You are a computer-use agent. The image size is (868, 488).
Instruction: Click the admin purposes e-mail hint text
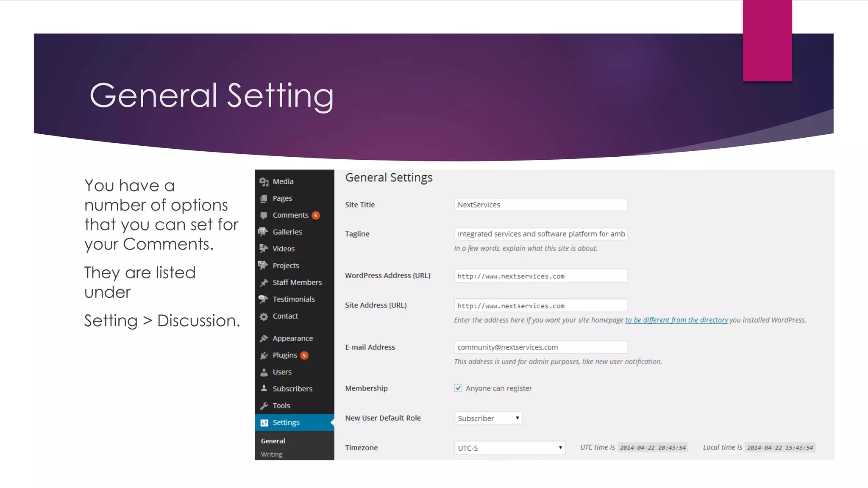tap(558, 362)
